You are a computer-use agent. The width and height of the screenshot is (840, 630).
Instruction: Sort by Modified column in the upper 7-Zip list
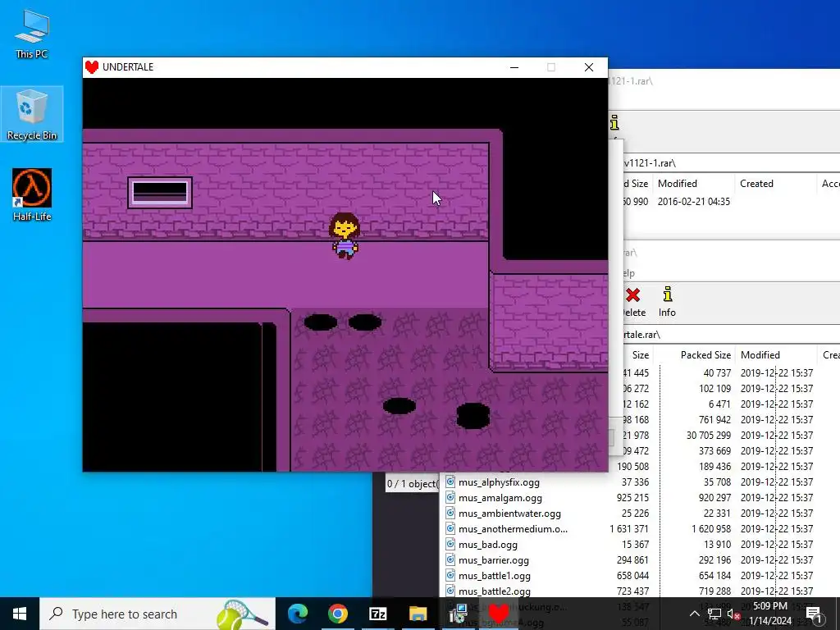(x=677, y=183)
